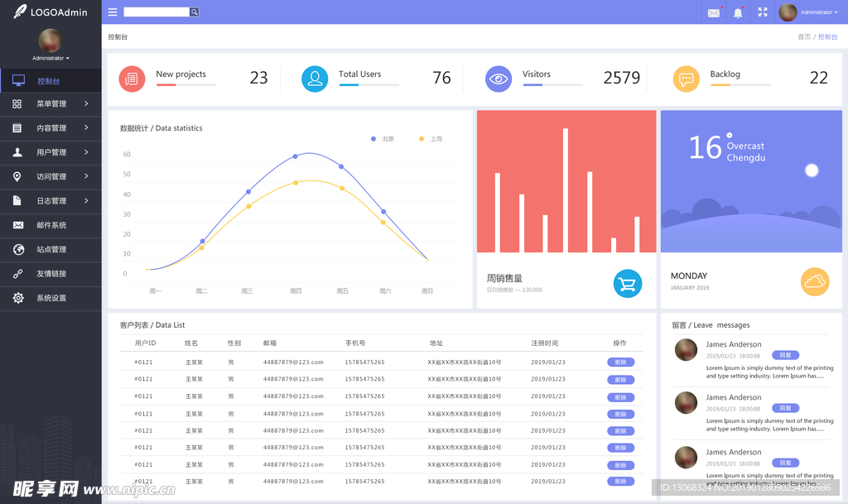Open the 邮件系统 mail system section
848x504 pixels.
pyautogui.click(x=50, y=225)
